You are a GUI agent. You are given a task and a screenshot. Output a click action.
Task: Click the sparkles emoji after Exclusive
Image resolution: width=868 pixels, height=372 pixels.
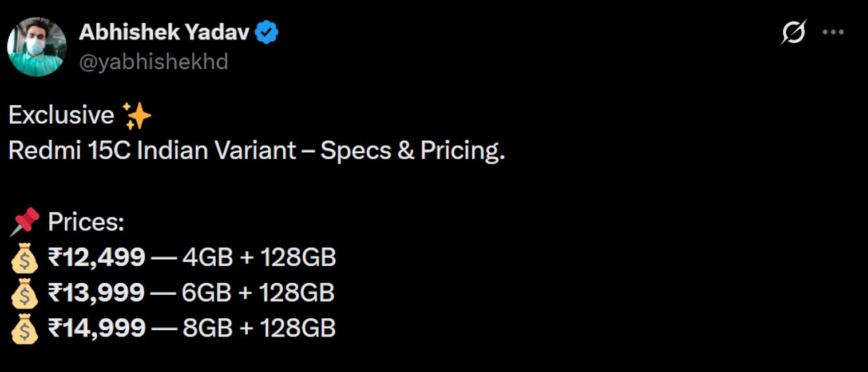click(137, 116)
